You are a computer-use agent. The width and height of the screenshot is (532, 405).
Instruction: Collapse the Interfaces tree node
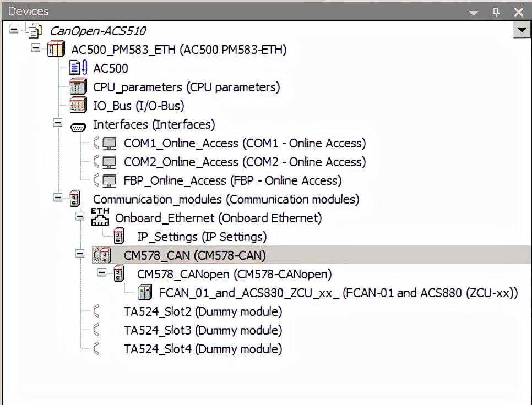point(58,123)
